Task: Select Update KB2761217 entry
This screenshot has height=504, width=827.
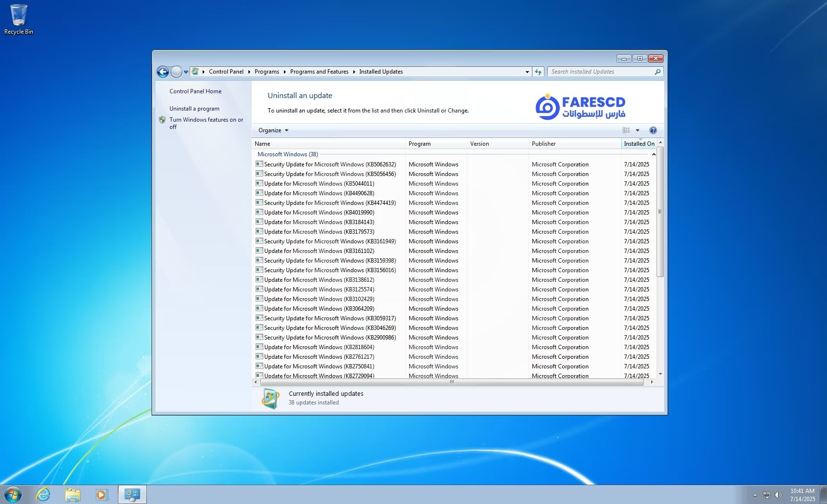Action: pos(454,357)
